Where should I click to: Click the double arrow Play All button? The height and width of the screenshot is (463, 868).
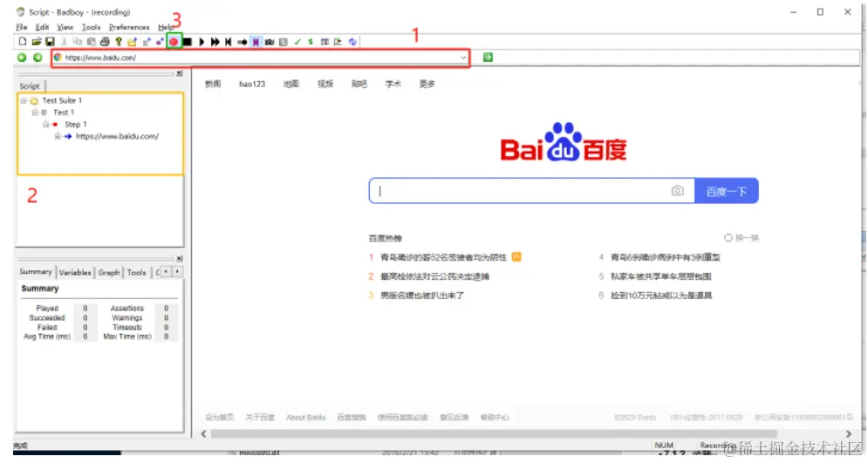pyautogui.click(x=215, y=42)
